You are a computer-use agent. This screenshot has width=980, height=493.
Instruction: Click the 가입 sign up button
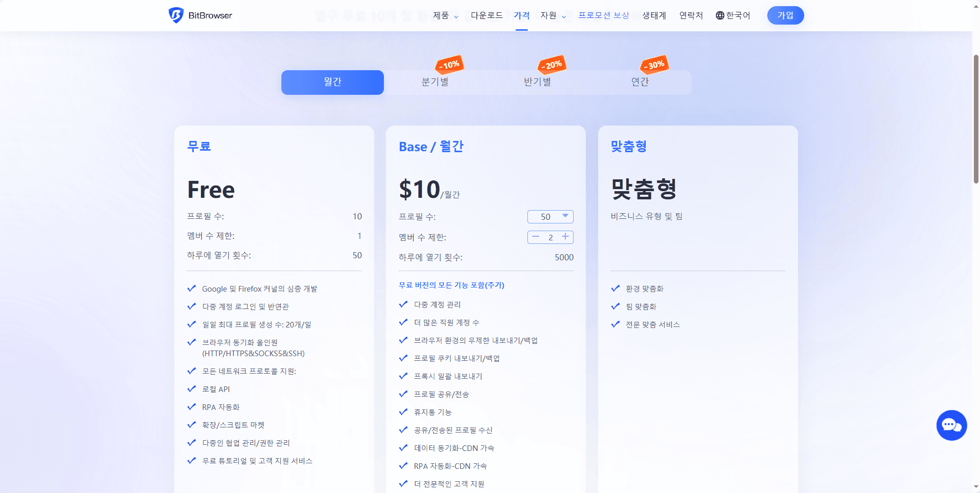(x=785, y=15)
